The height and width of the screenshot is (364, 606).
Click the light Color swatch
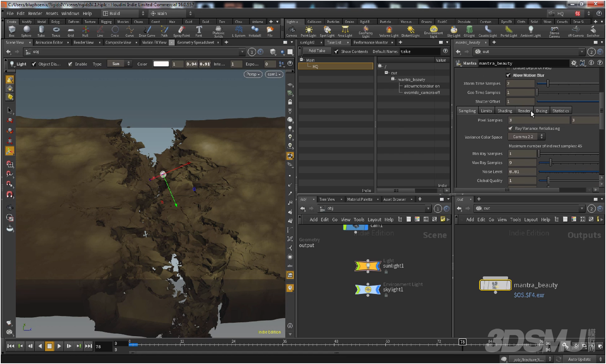pos(161,64)
